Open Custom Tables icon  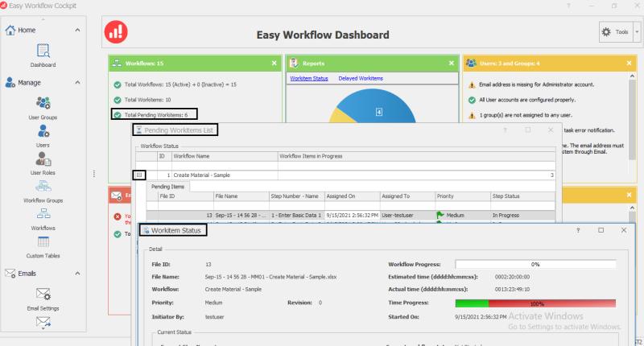coord(43,245)
